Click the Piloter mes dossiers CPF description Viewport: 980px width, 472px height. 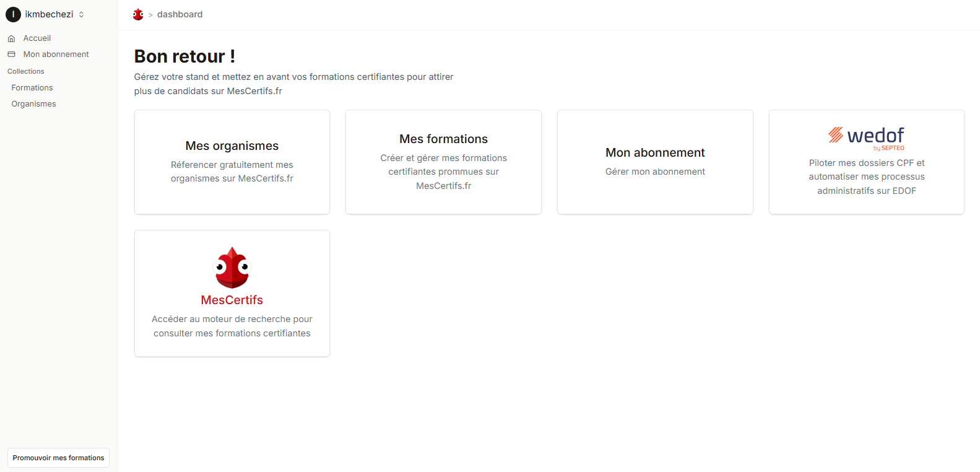tap(866, 177)
